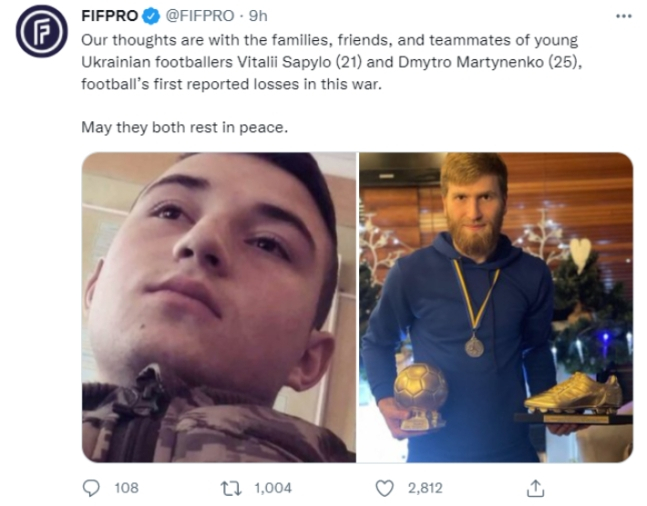647x506 pixels.
Task: Open the left selfie photo in camouflage jacket
Action: (219, 307)
